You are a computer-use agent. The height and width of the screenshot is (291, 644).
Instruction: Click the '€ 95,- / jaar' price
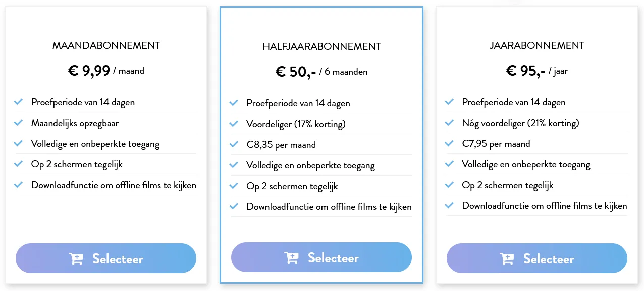(537, 71)
